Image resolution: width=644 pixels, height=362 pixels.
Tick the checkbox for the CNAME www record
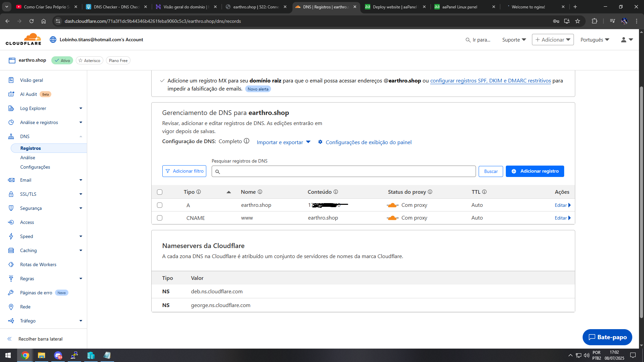(160, 218)
